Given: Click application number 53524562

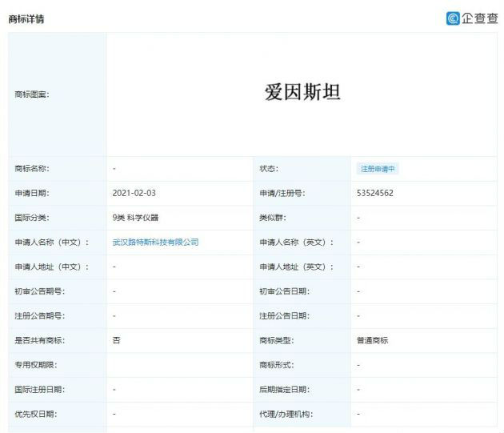Looking at the screenshot, I should 375,193.
